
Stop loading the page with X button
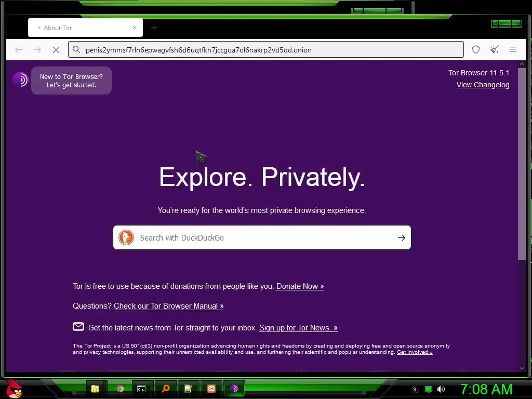(x=56, y=50)
